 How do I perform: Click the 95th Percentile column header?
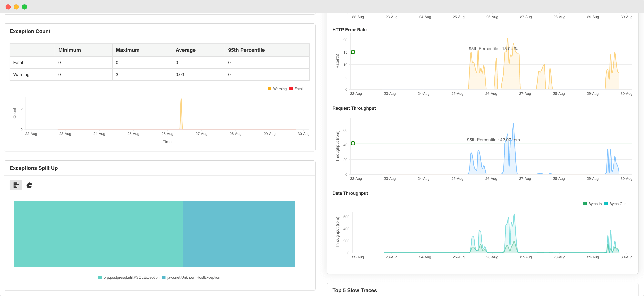[x=246, y=50]
